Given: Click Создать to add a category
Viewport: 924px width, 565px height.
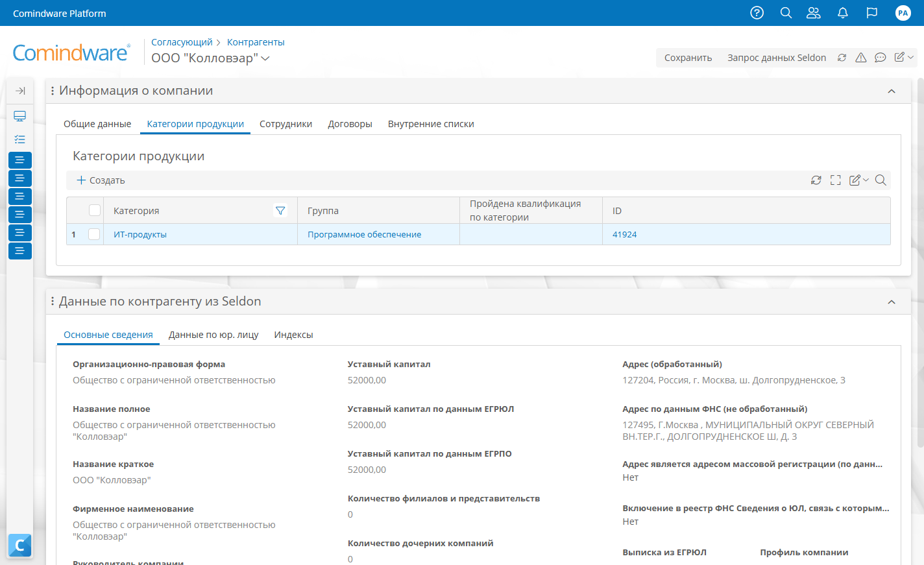Looking at the screenshot, I should (101, 180).
